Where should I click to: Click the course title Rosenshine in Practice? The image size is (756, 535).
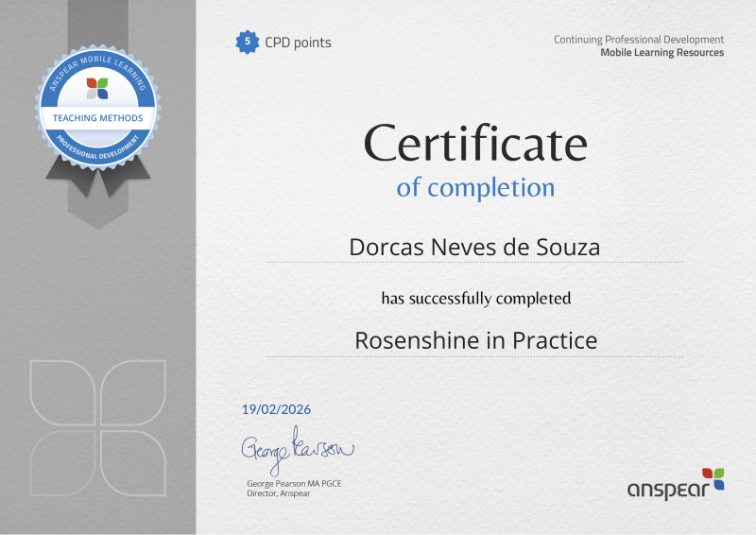[x=475, y=340]
